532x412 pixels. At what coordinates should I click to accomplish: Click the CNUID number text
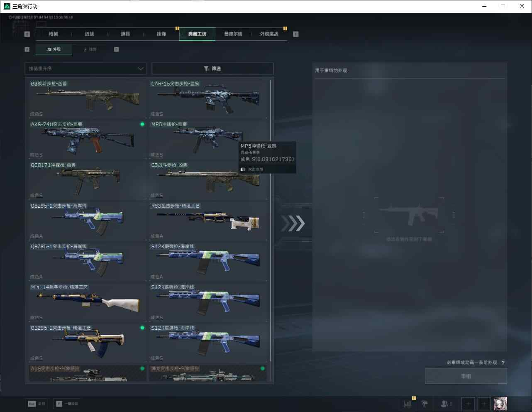click(x=41, y=17)
